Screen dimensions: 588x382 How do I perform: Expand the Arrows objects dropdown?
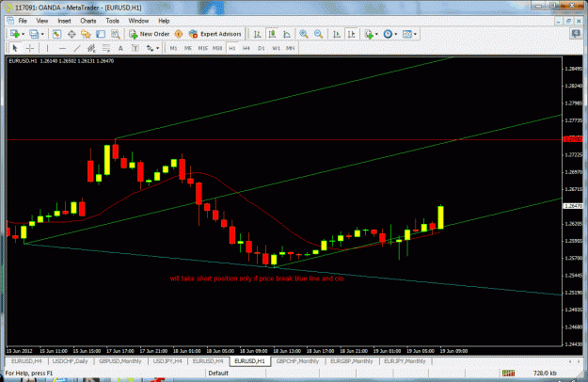pos(157,48)
